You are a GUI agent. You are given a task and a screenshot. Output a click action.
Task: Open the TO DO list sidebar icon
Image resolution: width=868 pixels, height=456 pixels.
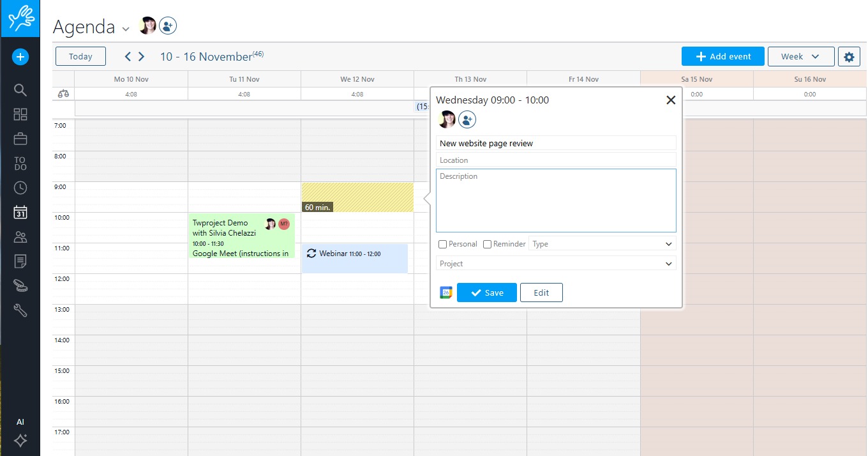[20, 163]
